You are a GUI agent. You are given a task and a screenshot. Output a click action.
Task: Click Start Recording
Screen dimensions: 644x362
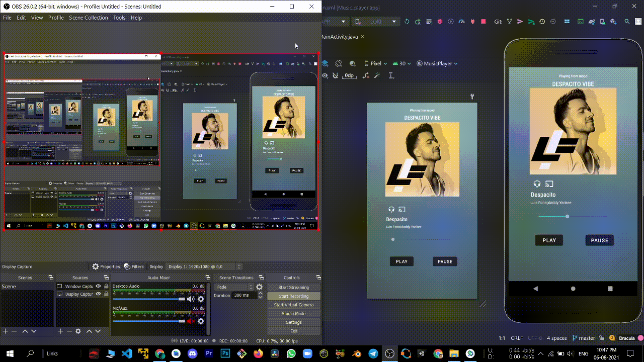pos(293,296)
